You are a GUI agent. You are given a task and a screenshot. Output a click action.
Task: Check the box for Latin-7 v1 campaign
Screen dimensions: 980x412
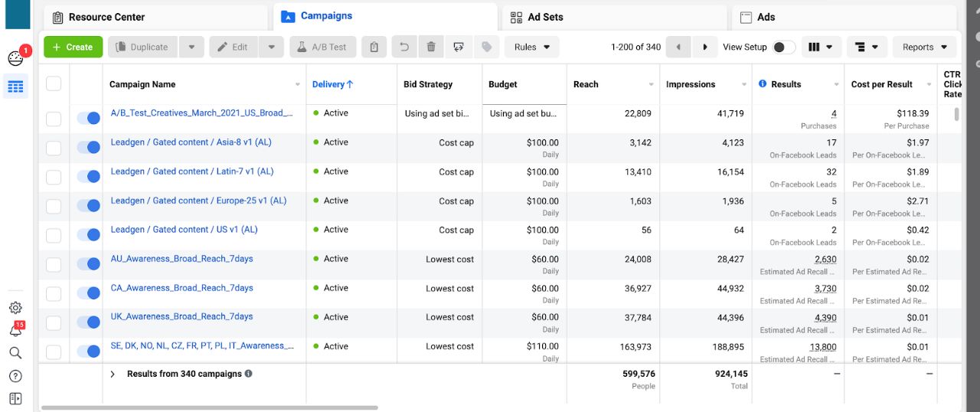click(54, 177)
